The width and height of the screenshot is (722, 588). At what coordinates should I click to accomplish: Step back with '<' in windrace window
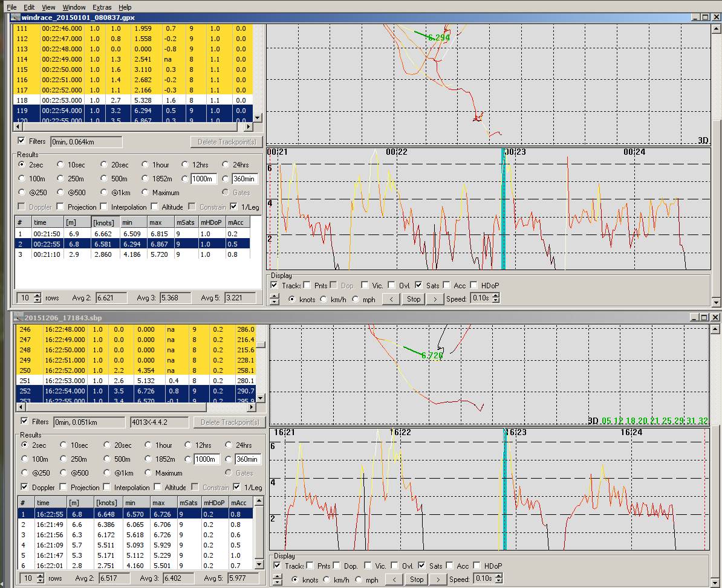(391, 299)
